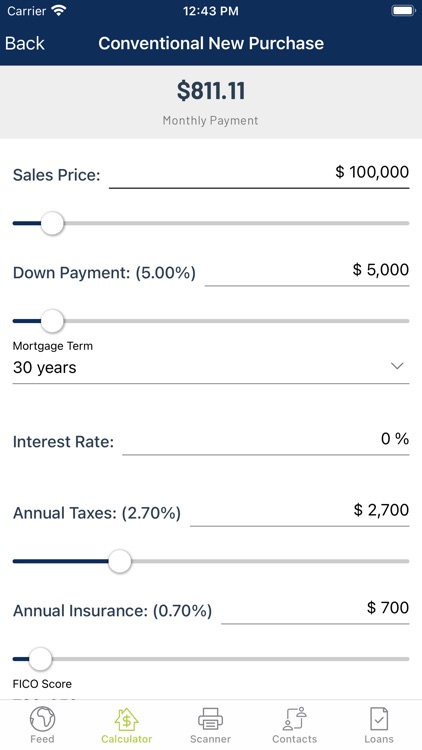Go Back to previous screen

point(25,44)
